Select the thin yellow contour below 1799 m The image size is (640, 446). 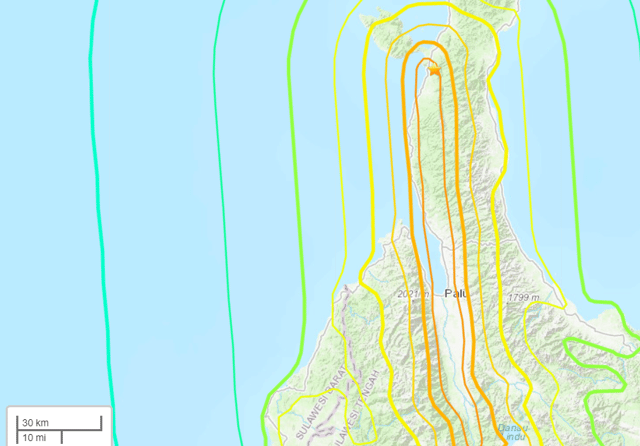tap(529, 347)
